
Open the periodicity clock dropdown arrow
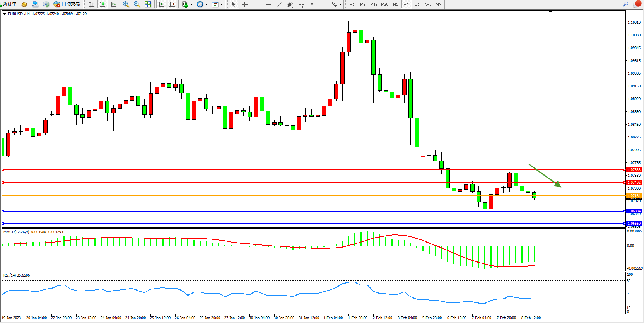click(x=207, y=5)
